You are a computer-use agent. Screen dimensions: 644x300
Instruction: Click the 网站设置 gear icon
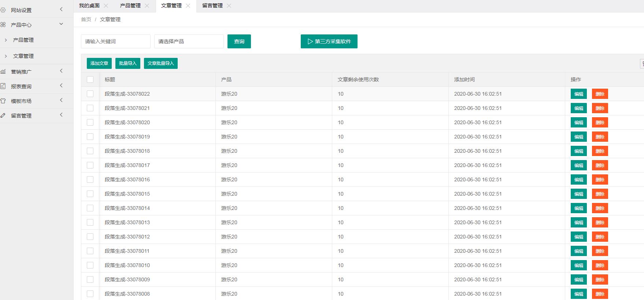point(3,10)
